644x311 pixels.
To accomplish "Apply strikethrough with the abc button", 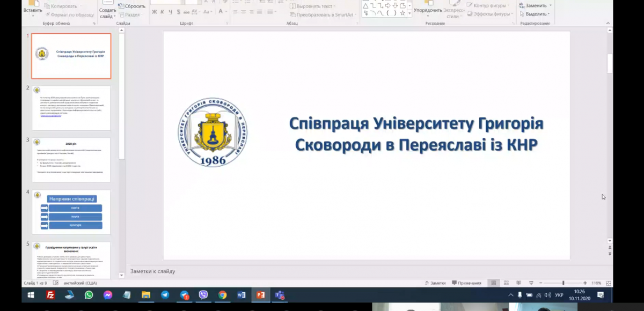I will (187, 12).
